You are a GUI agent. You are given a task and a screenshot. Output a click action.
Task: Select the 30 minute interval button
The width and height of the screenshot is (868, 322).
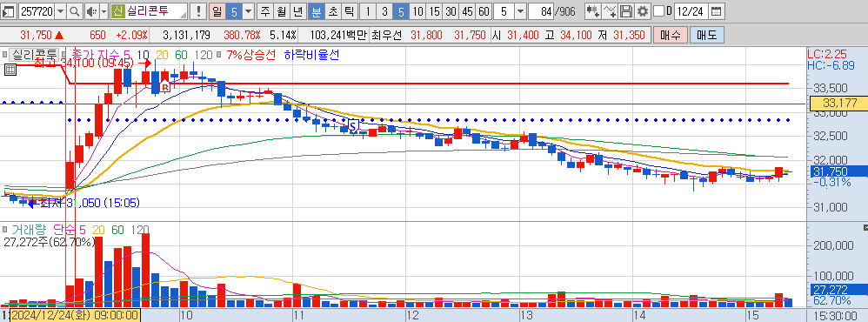pyautogui.click(x=451, y=10)
